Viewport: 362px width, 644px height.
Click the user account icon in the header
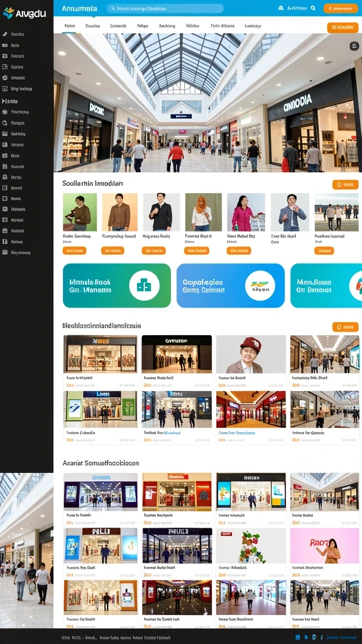281,8
